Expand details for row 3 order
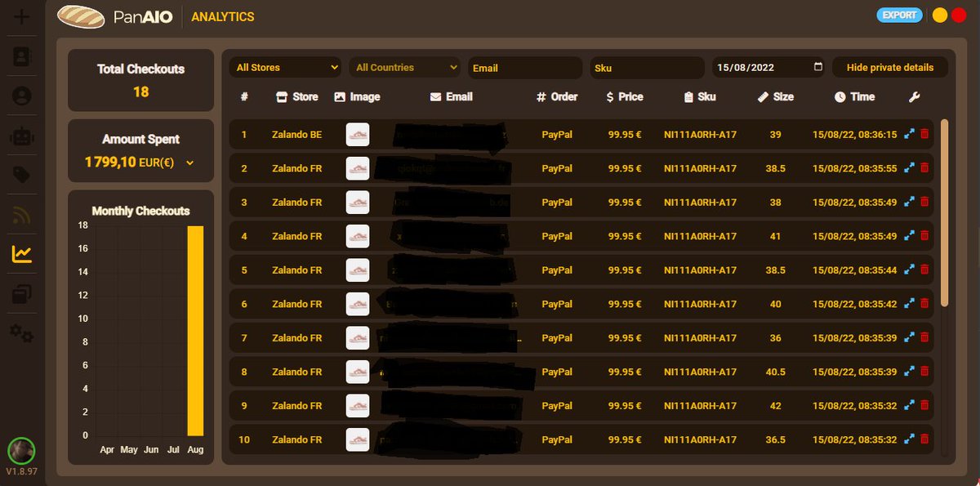 click(909, 202)
